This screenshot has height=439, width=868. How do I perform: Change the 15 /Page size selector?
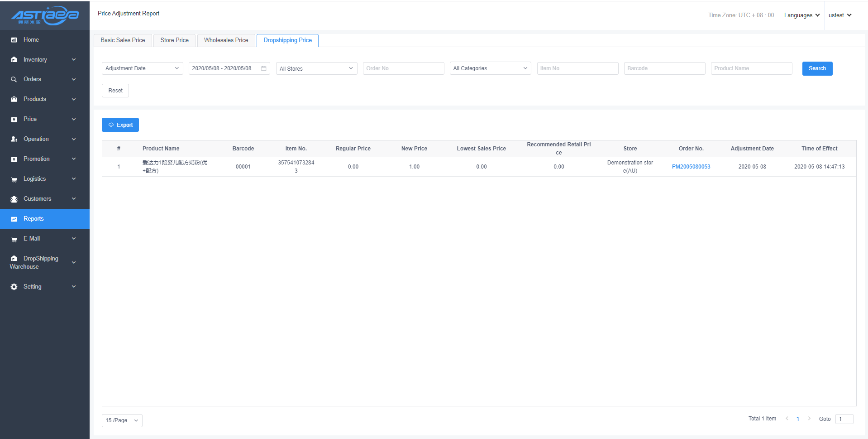[x=122, y=420]
